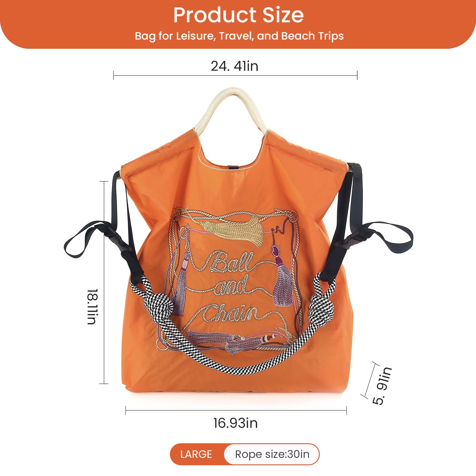
Task: Click the 18.11in height measurement label
Action: pyautogui.click(x=92, y=307)
